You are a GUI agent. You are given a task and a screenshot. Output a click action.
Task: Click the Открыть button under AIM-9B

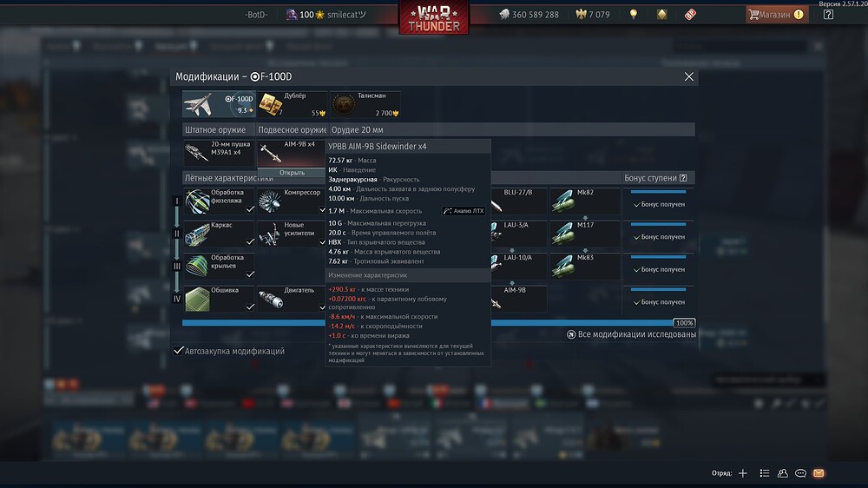(292, 172)
